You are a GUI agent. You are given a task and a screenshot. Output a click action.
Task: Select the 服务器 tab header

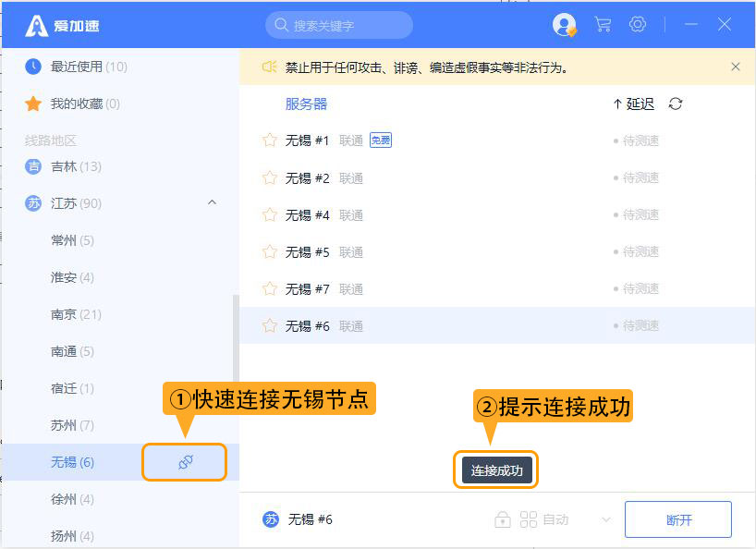(306, 104)
